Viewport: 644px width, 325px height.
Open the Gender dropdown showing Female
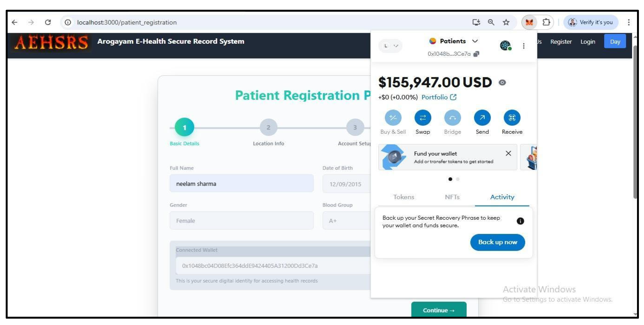tap(241, 221)
